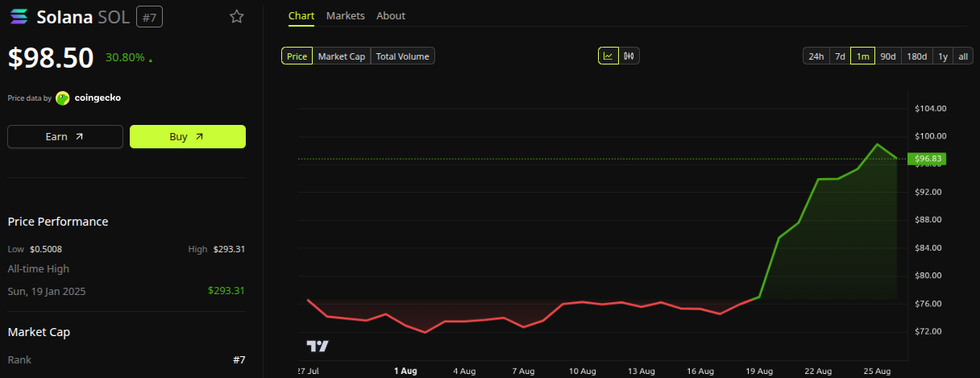Click the $98.50 price value
Image resolution: width=980 pixels, height=378 pixels.
click(52, 57)
